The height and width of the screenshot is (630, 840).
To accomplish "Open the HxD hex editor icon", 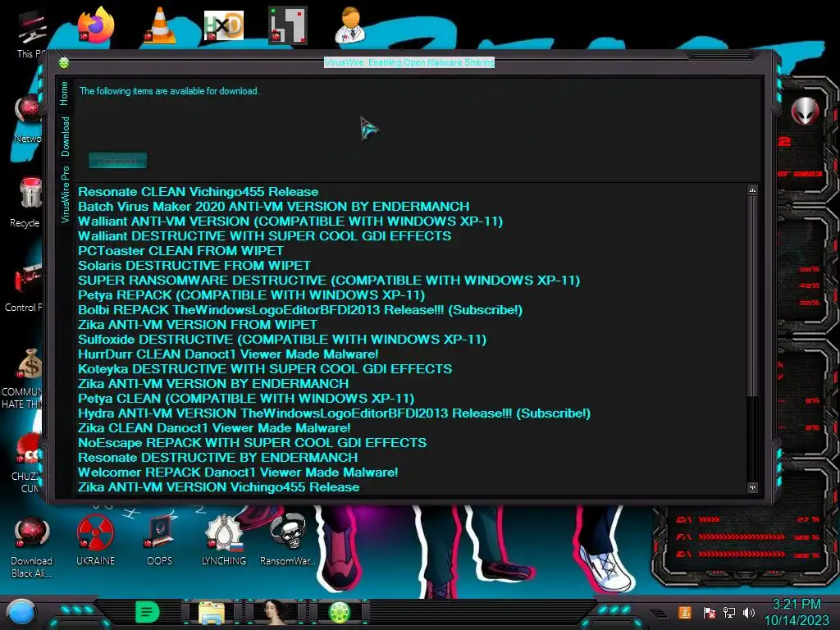I will [x=224, y=25].
